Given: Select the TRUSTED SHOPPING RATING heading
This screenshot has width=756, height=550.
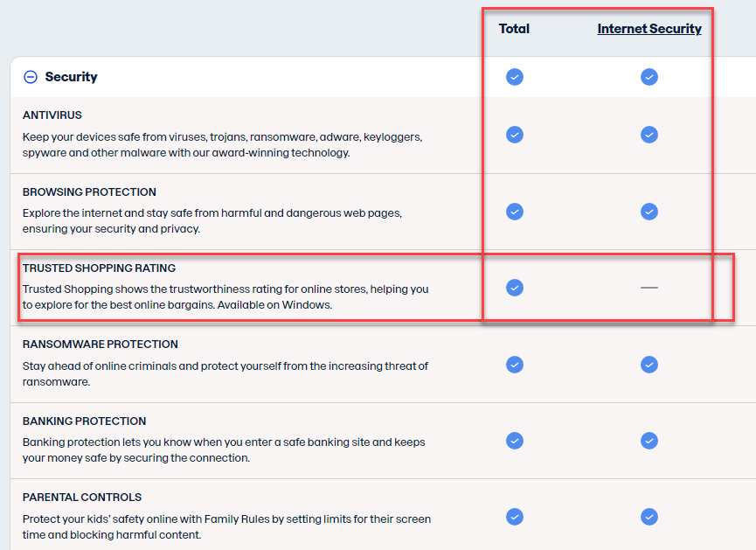Looking at the screenshot, I should [99, 268].
